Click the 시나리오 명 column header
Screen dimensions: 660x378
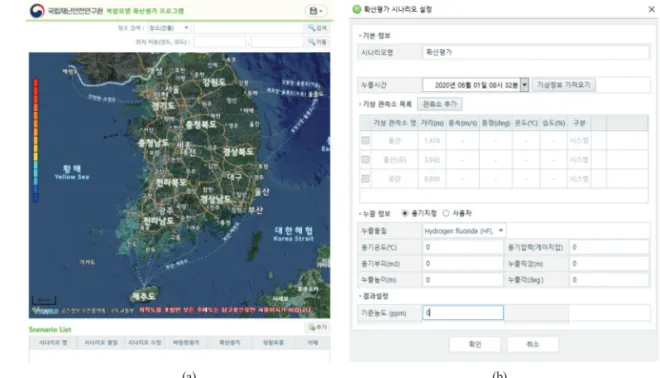53,343
